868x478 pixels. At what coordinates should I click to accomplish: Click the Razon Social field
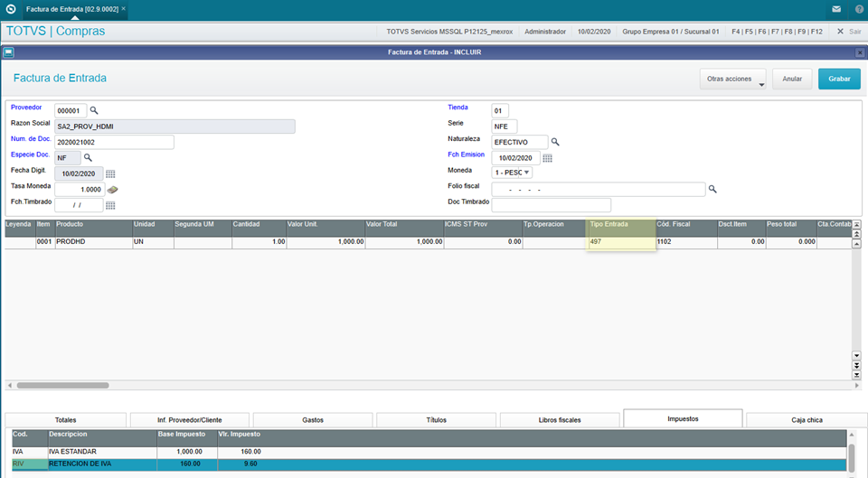pos(175,127)
